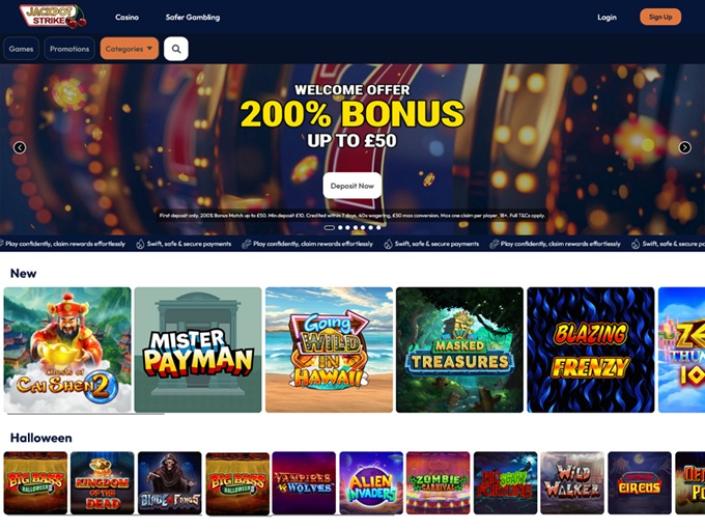Advance the banner with the next arrow
Screen dimensions: 705x530
click(684, 147)
